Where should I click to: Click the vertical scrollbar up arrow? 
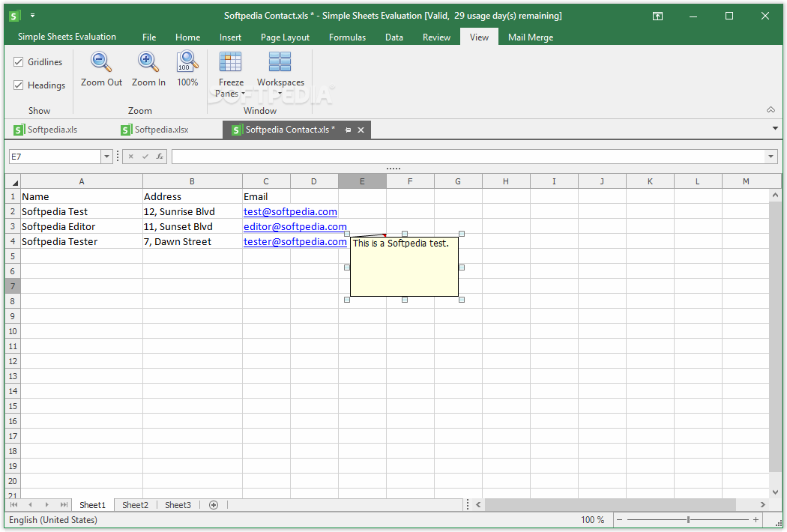[775, 195]
